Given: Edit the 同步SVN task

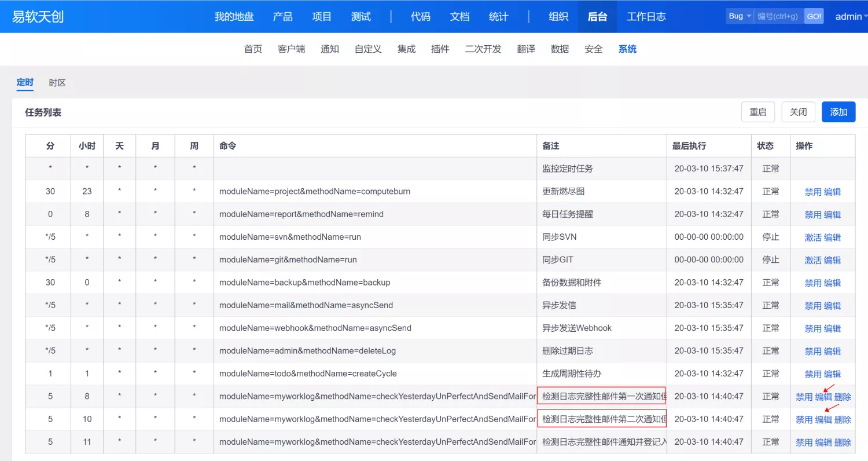Looking at the screenshot, I should pyautogui.click(x=833, y=237).
